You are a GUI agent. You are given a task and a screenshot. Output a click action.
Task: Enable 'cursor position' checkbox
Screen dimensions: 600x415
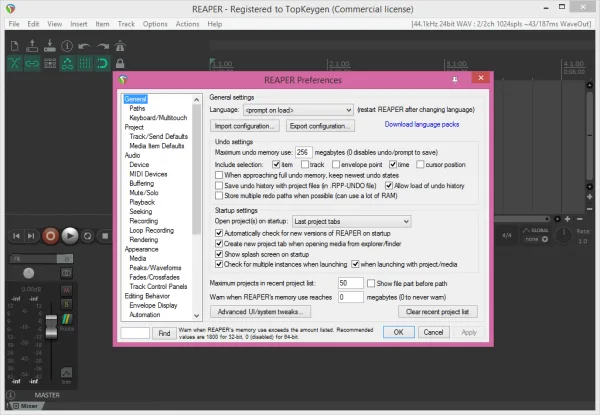pyautogui.click(x=420, y=164)
